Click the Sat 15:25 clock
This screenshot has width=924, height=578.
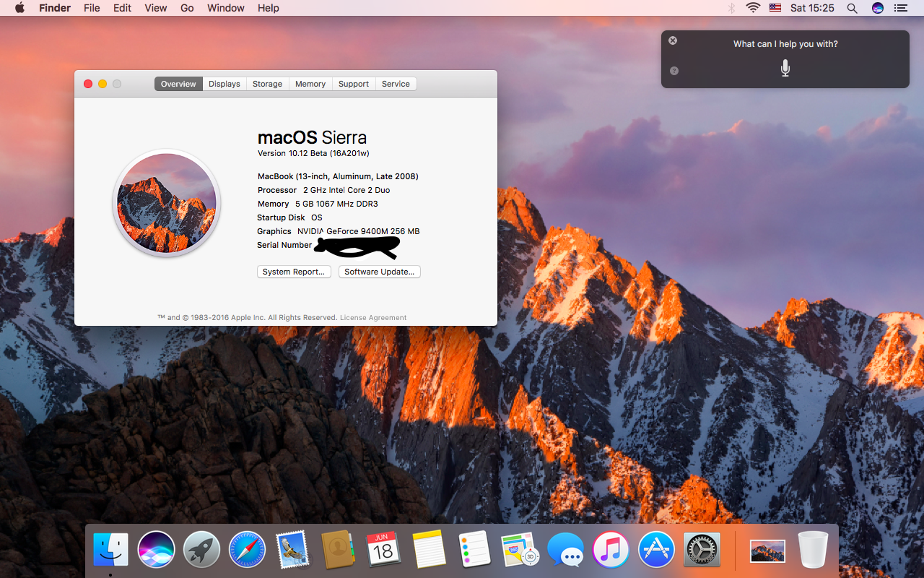812,8
